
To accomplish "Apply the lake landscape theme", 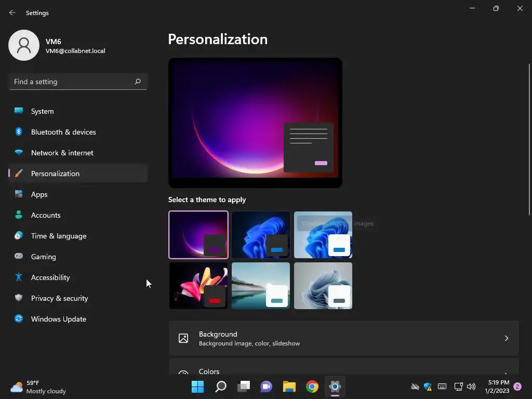I will coord(261,286).
